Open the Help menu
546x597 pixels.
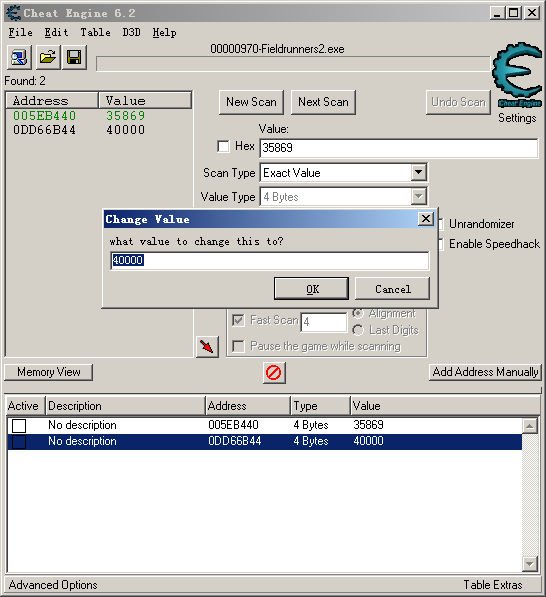pyautogui.click(x=164, y=32)
